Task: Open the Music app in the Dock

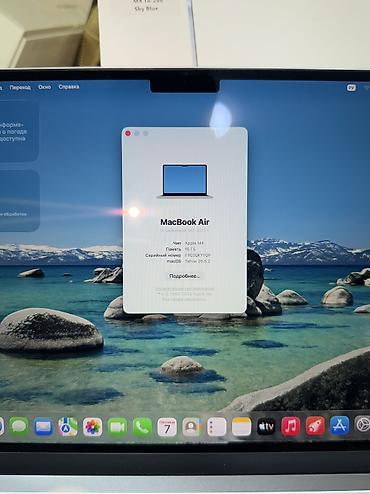Action: pyautogui.click(x=291, y=426)
